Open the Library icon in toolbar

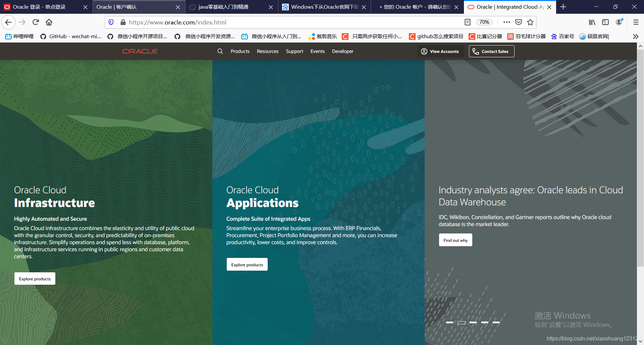click(592, 22)
